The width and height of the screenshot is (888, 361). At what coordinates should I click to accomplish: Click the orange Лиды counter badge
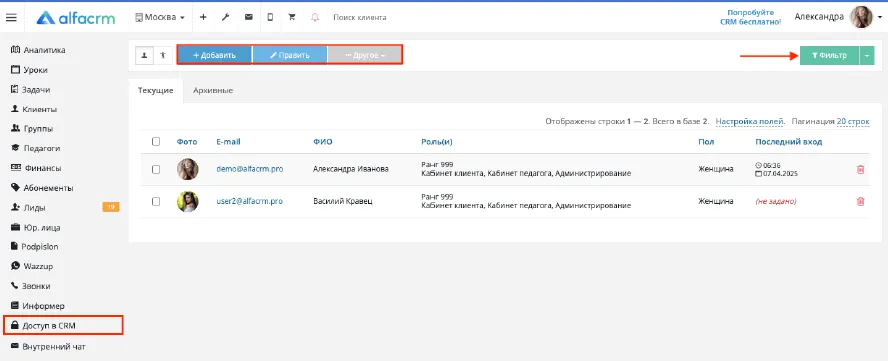(111, 207)
